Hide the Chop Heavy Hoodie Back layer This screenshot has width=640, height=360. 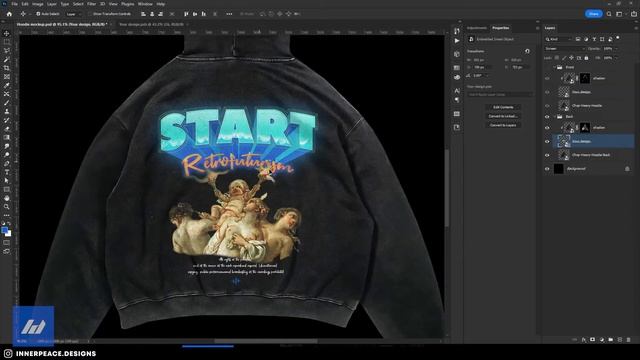[547, 155]
